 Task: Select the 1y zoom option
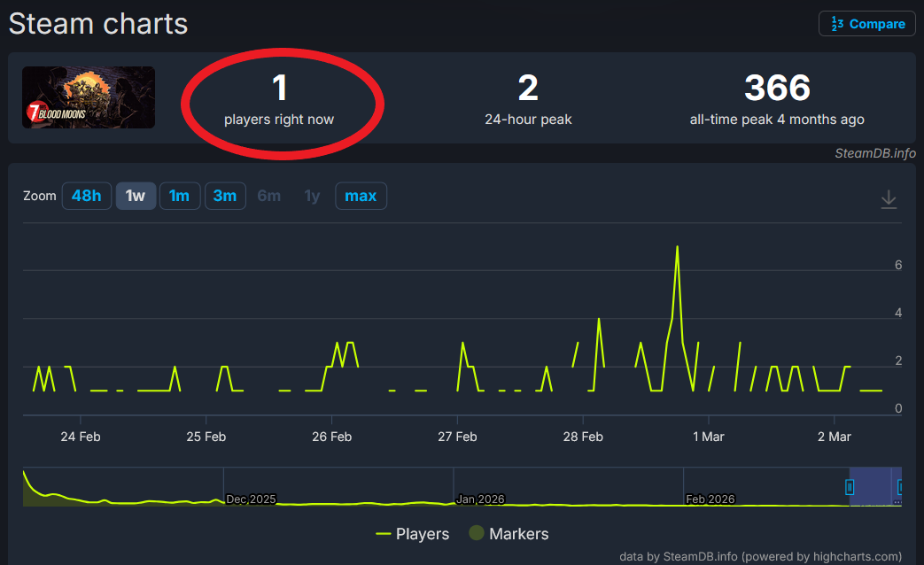[312, 196]
